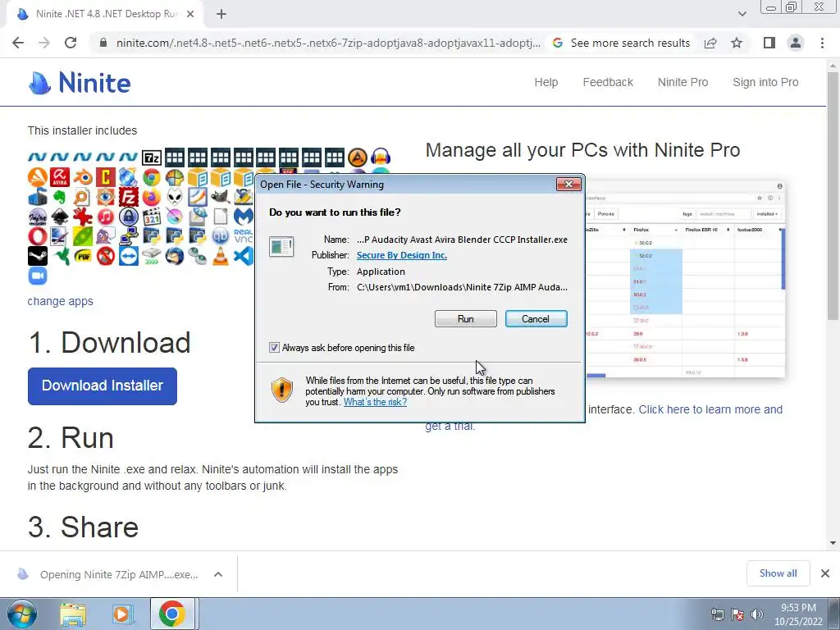Open Secure By Design Inc. publisher link
840x630 pixels.
coord(402,256)
